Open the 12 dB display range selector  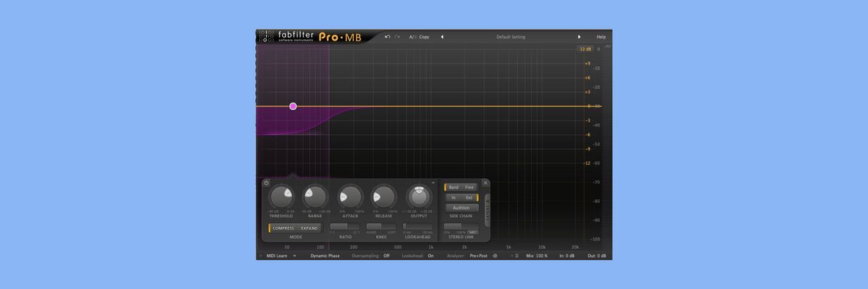coord(585,49)
